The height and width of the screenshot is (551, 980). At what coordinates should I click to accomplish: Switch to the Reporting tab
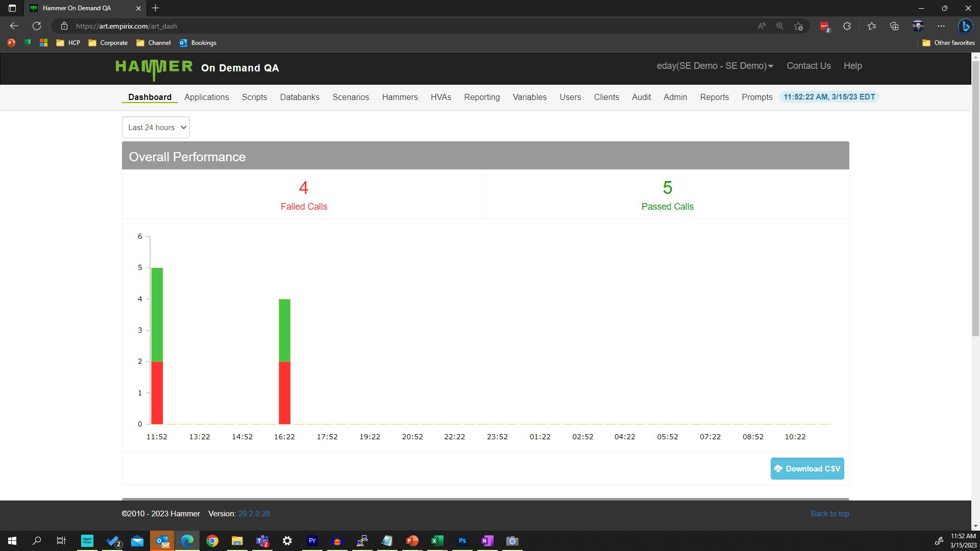(482, 97)
